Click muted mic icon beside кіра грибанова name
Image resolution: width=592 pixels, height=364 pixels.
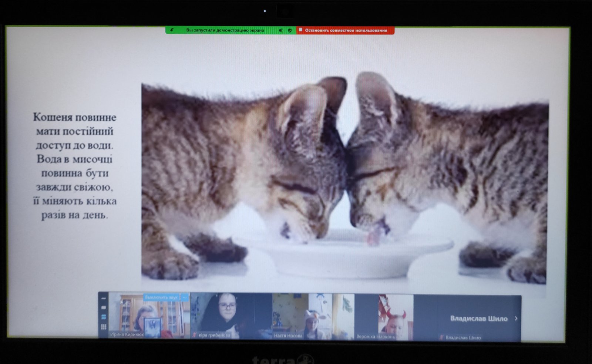tap(195, 335)
